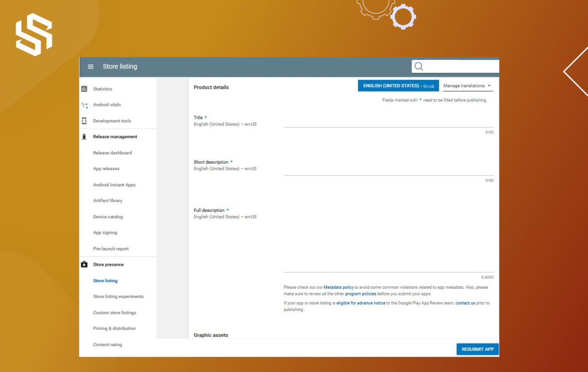Follow eligible for advance notice link

[361, 303]
